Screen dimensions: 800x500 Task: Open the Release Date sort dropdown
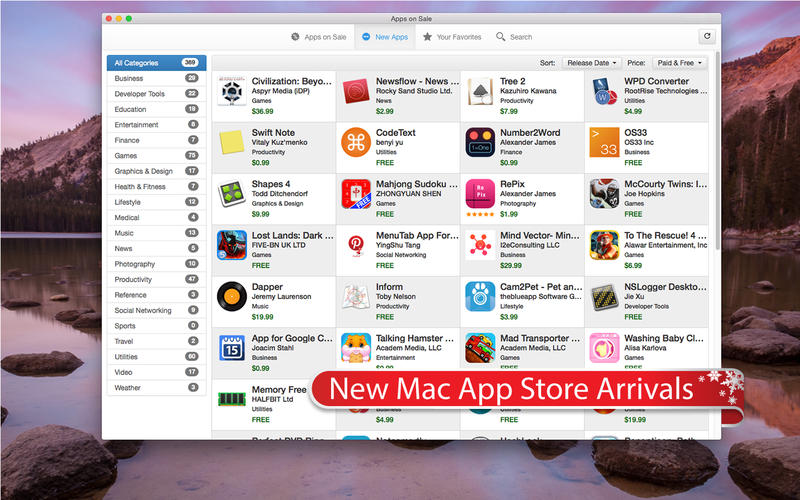click(x=591, y=62)
